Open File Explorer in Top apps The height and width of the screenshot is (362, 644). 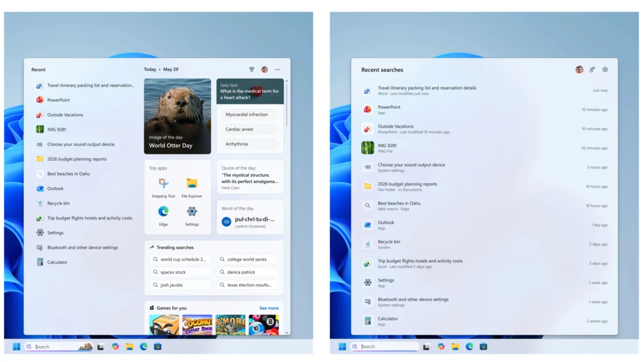click(192, 188)
